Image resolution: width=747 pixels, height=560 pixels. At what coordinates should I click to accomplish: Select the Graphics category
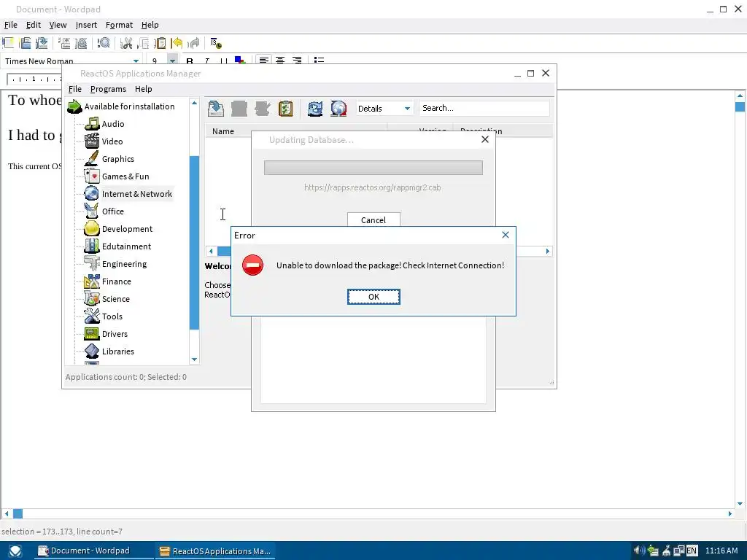tap(118, 159)
